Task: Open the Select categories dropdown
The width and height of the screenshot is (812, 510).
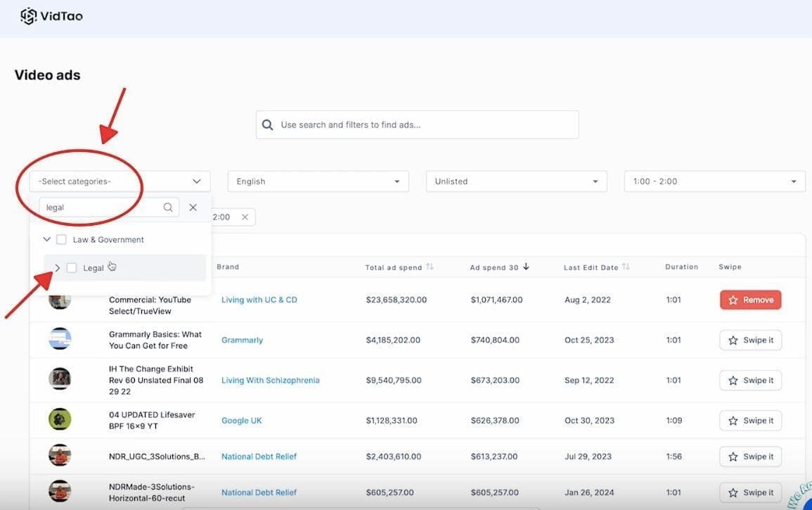Action: [120, 181]
